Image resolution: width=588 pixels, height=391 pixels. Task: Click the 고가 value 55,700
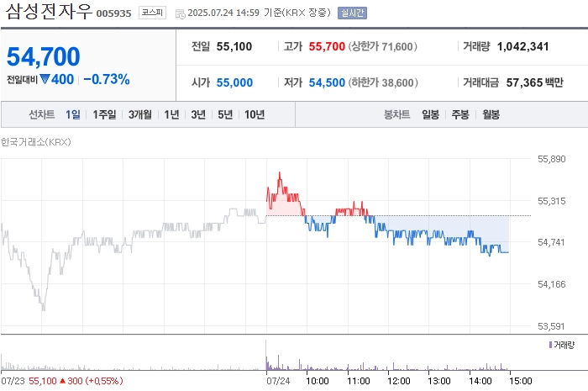pos(327,46)
